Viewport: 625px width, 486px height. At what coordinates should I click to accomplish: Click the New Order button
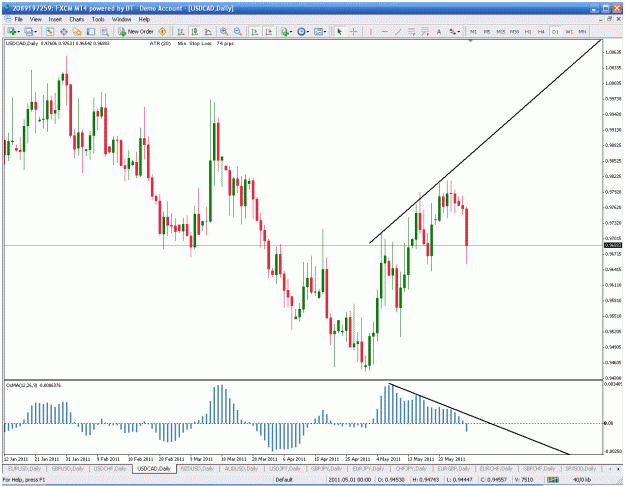[136, 31]
